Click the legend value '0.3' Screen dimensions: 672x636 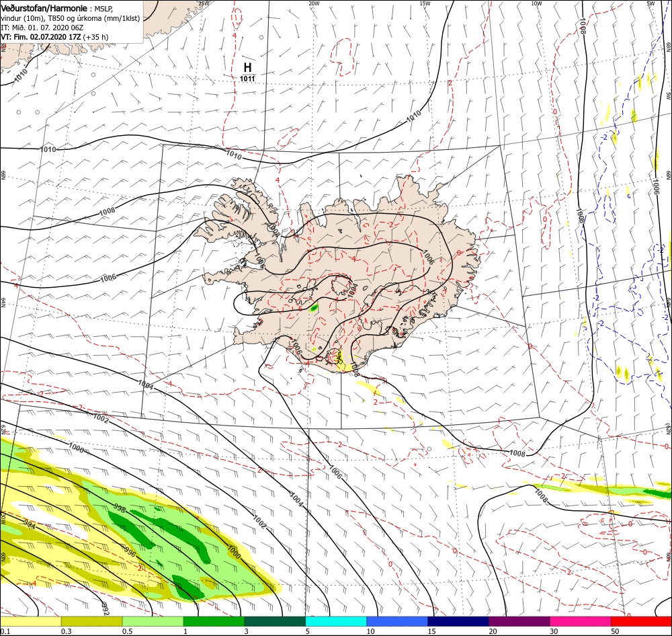tap(66, 631)
